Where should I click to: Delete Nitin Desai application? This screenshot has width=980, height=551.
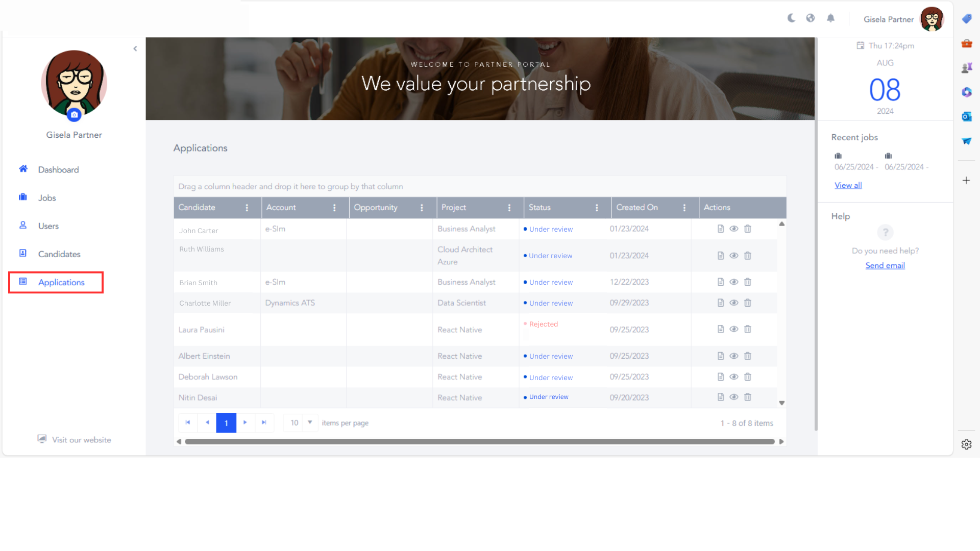pos(748,397)
